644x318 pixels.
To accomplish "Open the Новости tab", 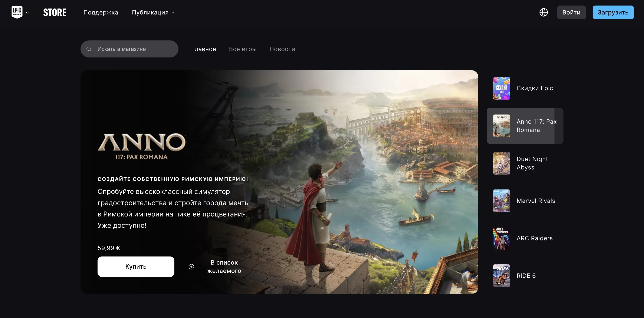I will (x=282, y=49).
